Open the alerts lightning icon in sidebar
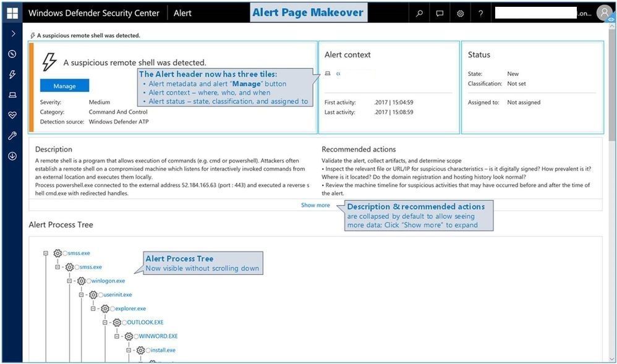Image resolution: width=617 pixels, height=364 pixels. pyautogui.click(x=12, y=74)
